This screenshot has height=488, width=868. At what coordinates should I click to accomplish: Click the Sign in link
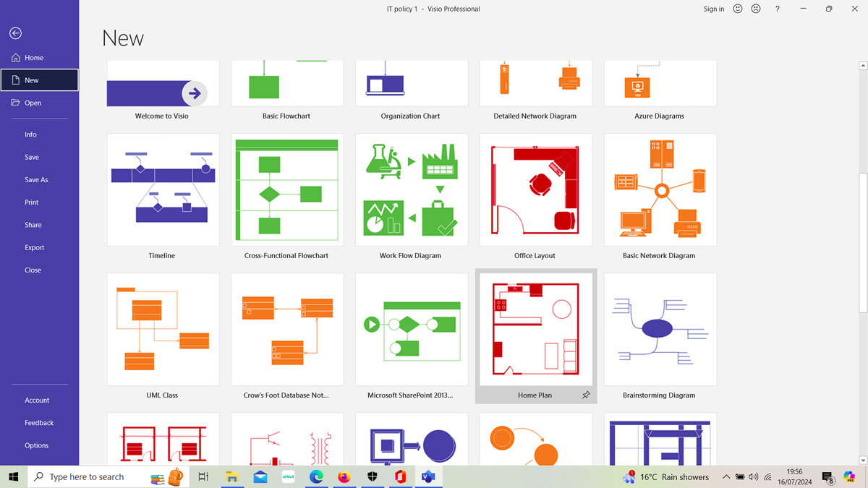click(x=713, y=9)
